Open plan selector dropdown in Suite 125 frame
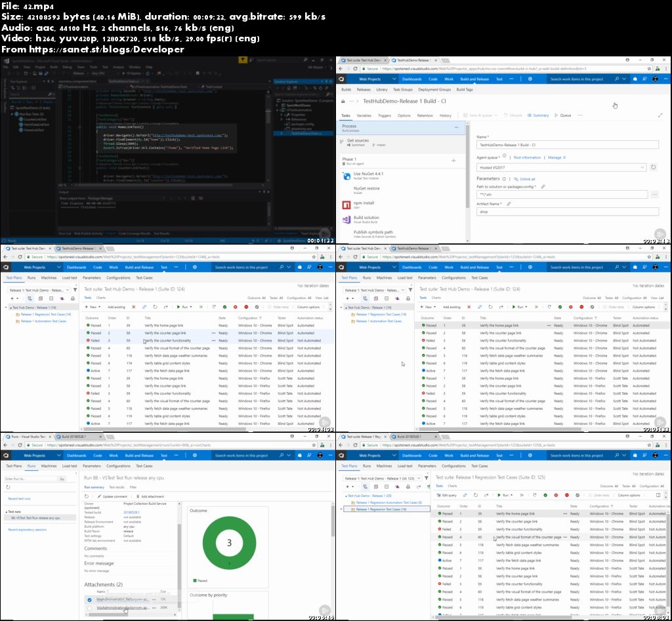 pos(383,478)
